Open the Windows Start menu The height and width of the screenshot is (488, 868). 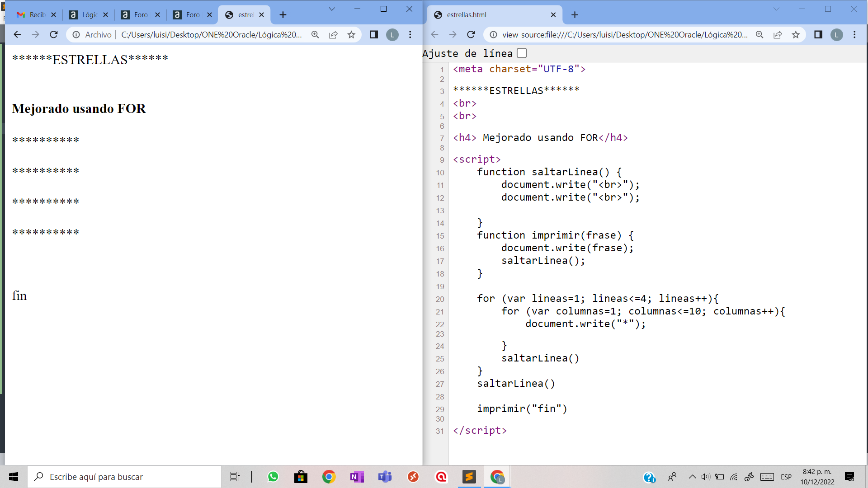(x=14, y=477)
